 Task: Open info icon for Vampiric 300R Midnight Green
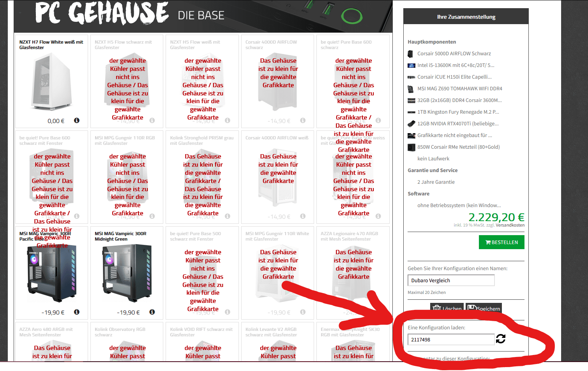coord(152,312)
